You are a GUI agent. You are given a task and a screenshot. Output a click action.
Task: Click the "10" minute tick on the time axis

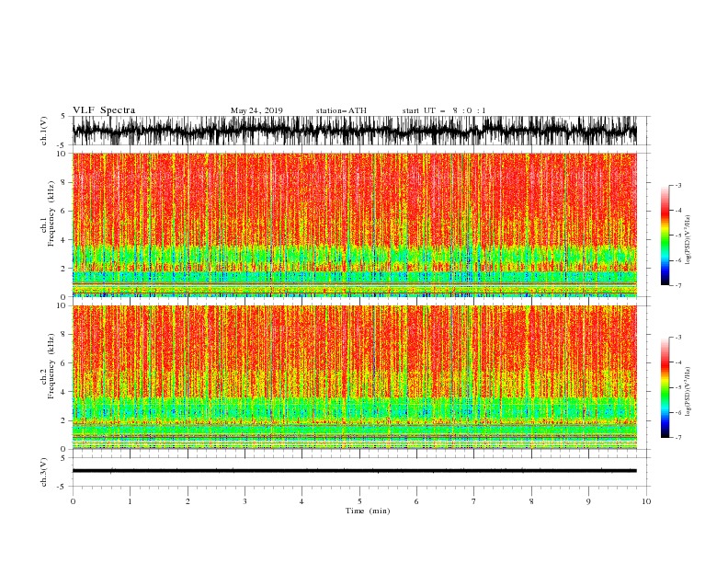[646, 501]
